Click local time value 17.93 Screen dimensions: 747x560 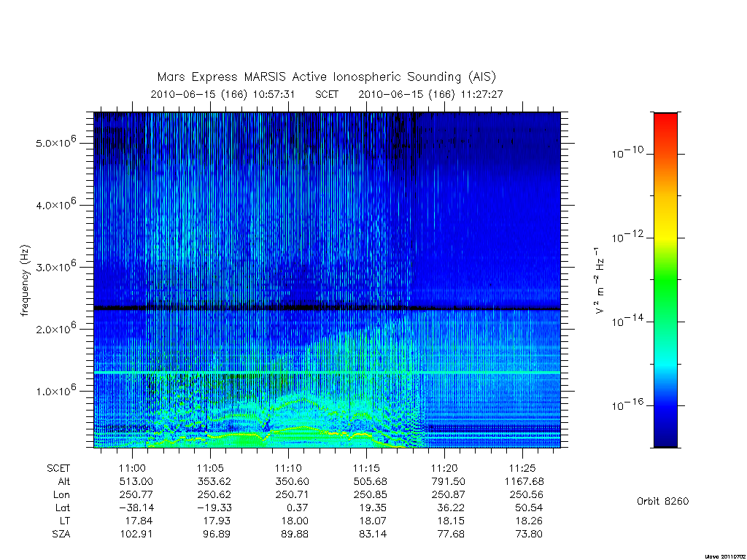pyautogui.click(x=217, y=521)
